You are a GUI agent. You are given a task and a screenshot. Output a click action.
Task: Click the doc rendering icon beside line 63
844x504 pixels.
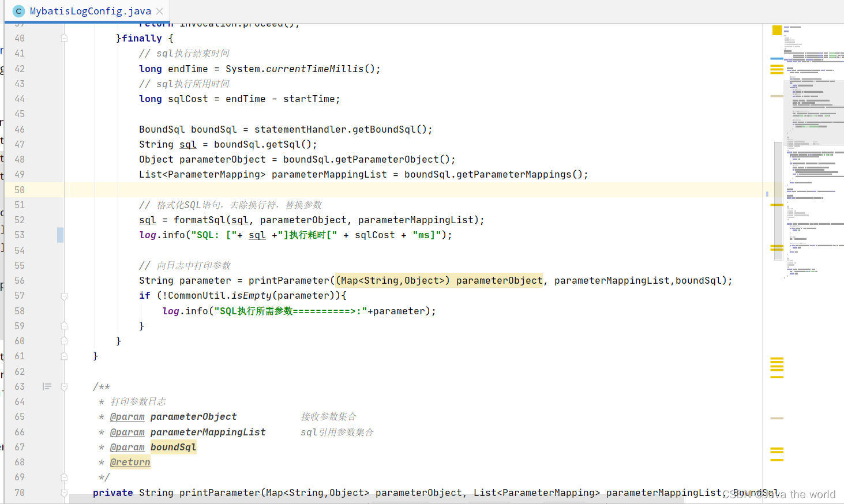coord(47,386)
